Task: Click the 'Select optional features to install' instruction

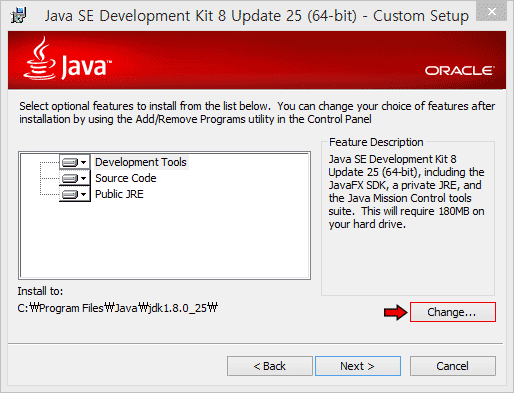Action: pos(257,113)
